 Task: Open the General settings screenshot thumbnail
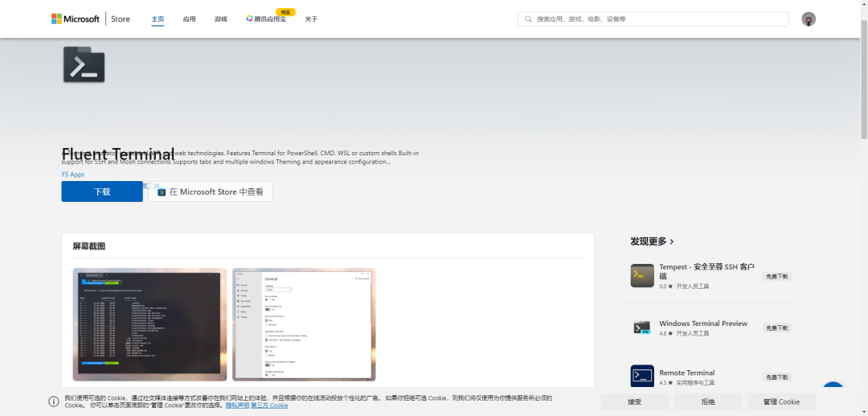(x=304, y=324)
